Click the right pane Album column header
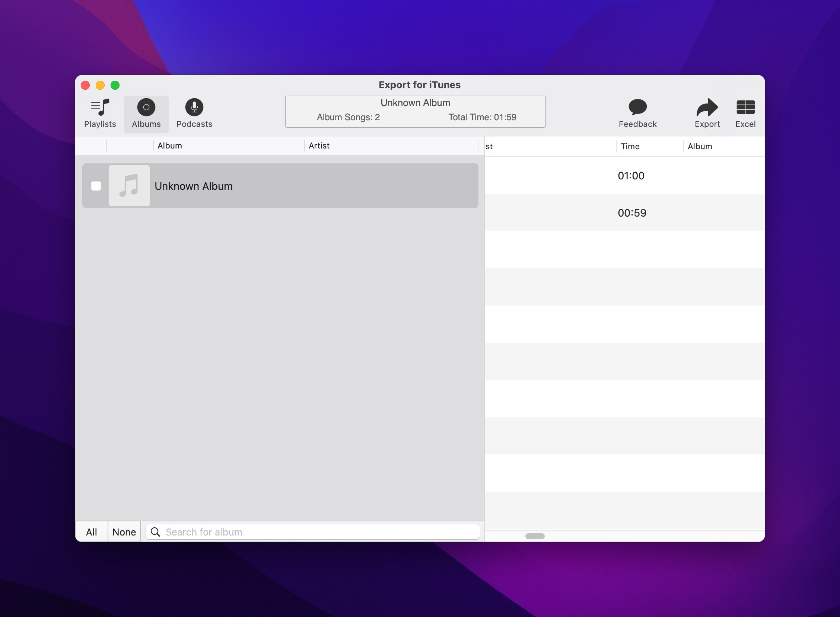 coord(700,146)
